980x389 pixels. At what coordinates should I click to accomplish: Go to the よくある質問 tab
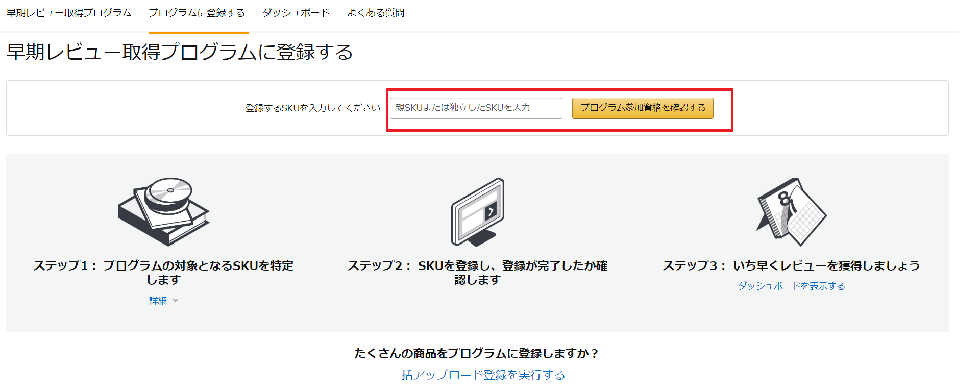(376, 13)
